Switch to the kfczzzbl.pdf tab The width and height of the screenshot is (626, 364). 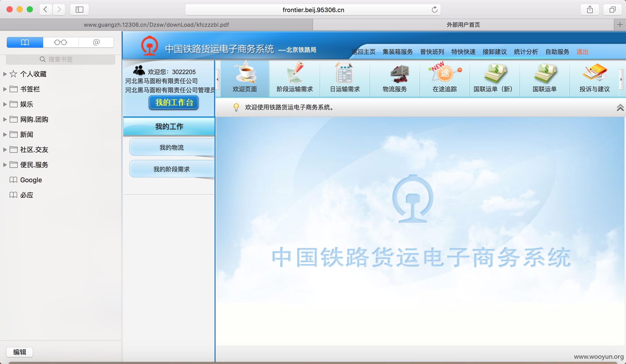click(156, 25)
